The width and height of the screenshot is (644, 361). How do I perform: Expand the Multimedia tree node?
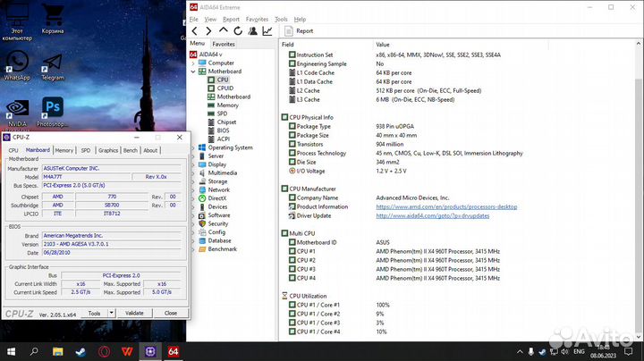(193, 173)
